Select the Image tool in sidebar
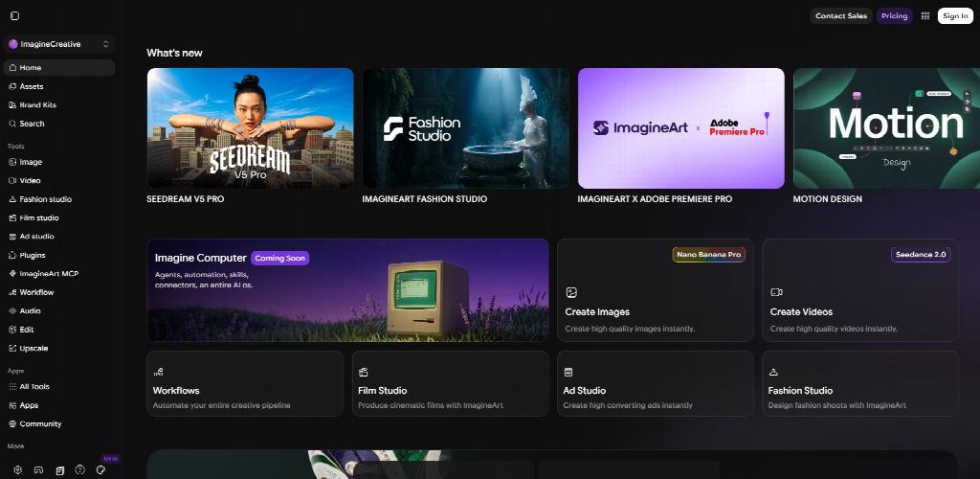The image size is (980, 479). tap(58, 162)
